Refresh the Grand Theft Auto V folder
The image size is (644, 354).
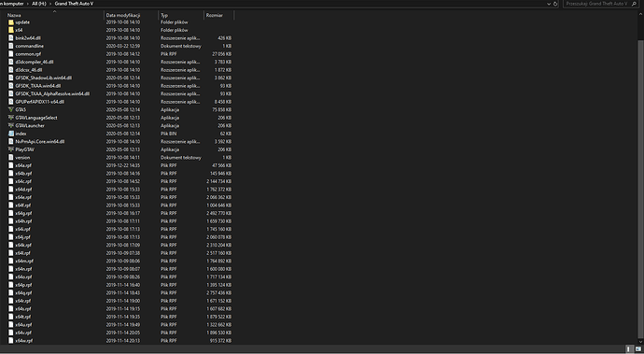tap(555, 4)
